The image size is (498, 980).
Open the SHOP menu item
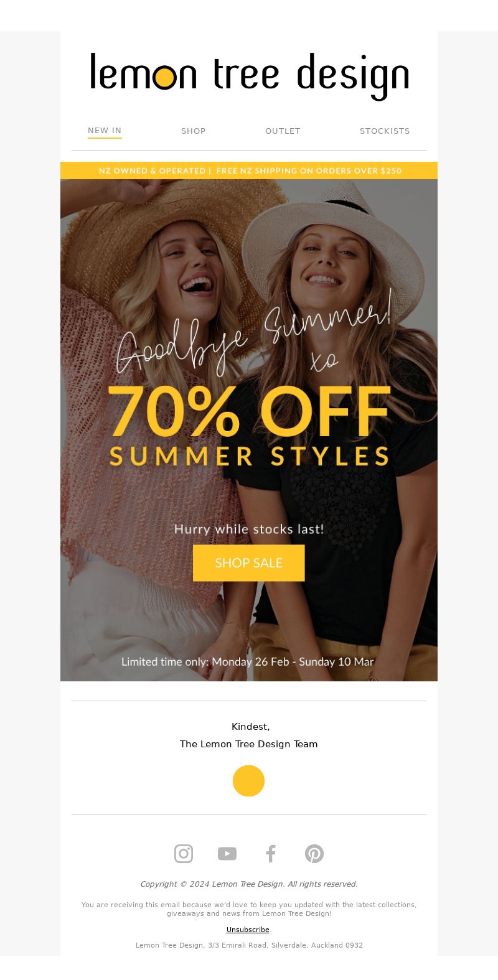point(194,131)
